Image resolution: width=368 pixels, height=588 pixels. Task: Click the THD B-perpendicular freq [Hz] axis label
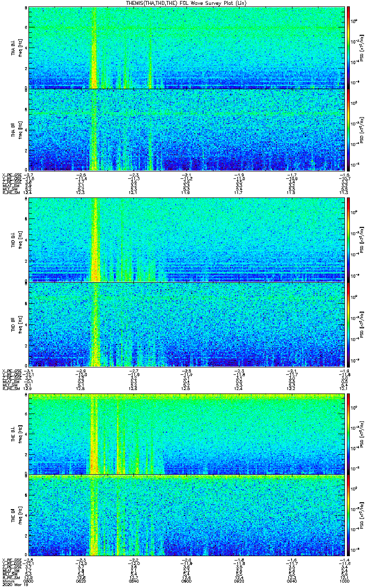(x=20, y=240)
